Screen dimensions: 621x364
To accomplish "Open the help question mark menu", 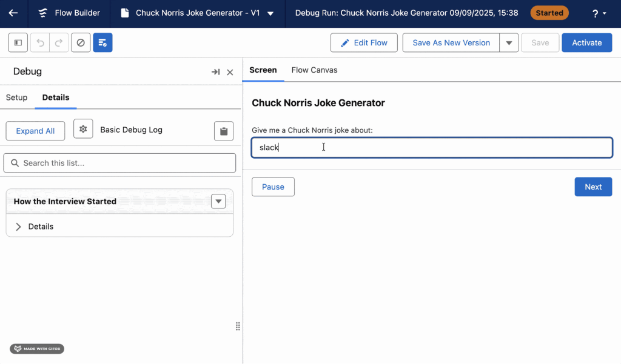I will (x=599, y=13).
